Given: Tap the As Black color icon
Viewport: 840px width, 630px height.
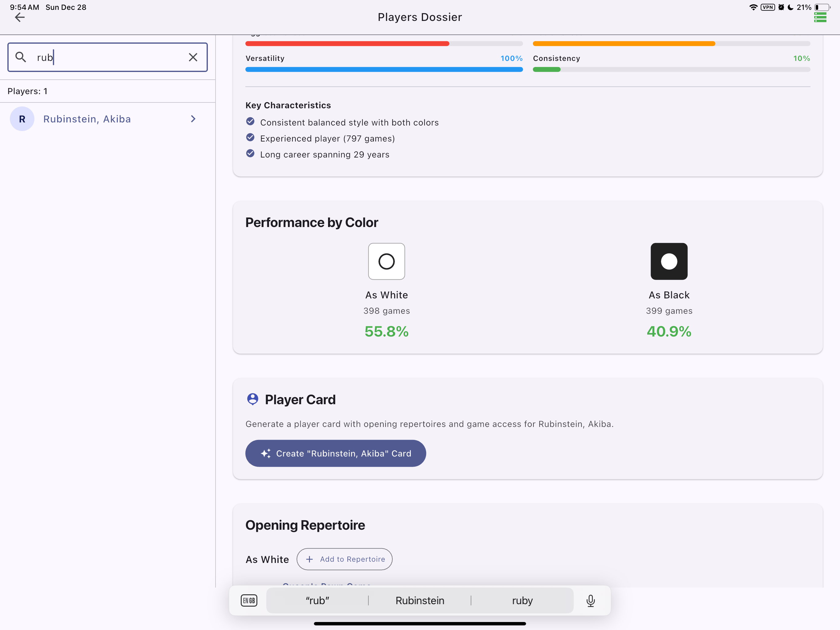Looking at the screenshot, I should (669, 261).
